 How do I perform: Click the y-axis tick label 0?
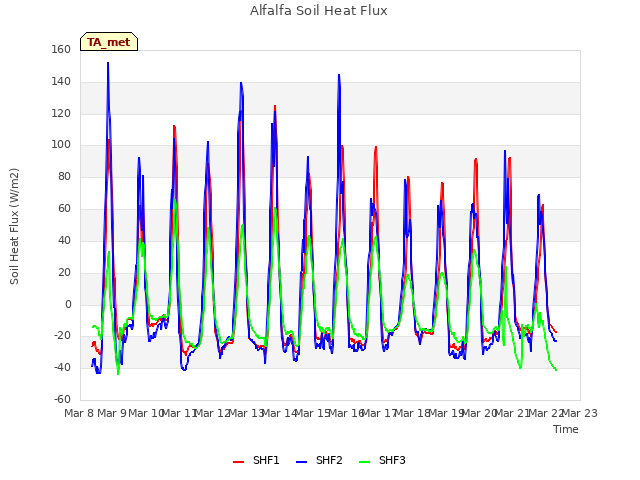click(68, 304)
